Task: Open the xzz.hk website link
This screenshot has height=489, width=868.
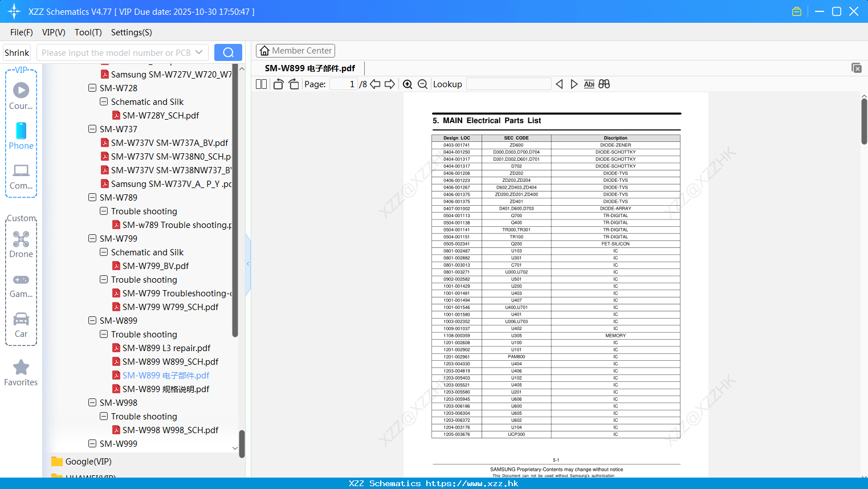Action: coord(472,483)
